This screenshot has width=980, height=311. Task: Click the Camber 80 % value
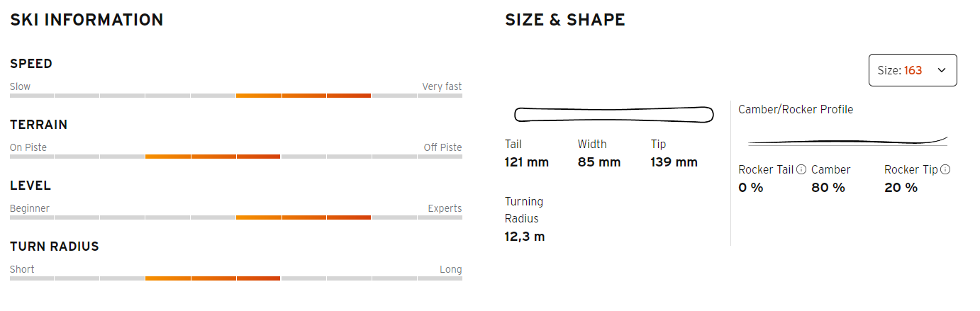(828, 188)
